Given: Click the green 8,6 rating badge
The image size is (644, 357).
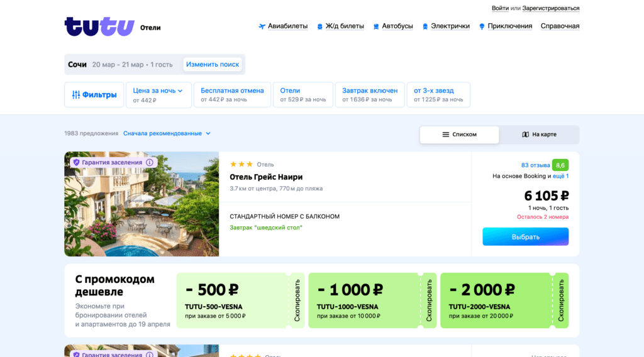Looking at the screenshot, I should tap(560, 165).
